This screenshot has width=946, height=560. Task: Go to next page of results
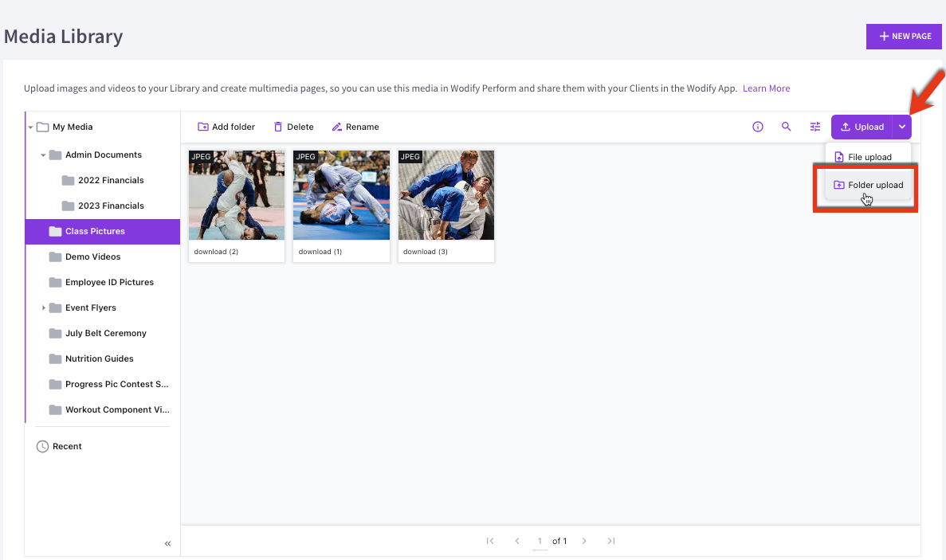[584, 541]
